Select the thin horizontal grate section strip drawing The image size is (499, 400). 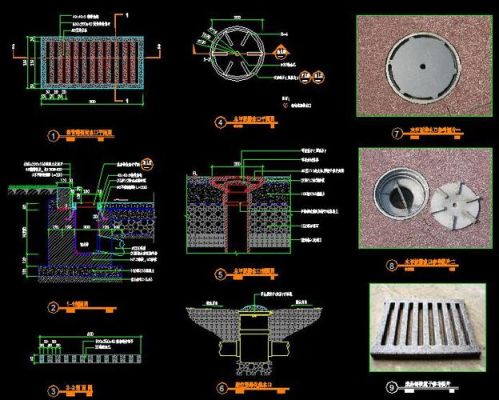tap(90, 359)
